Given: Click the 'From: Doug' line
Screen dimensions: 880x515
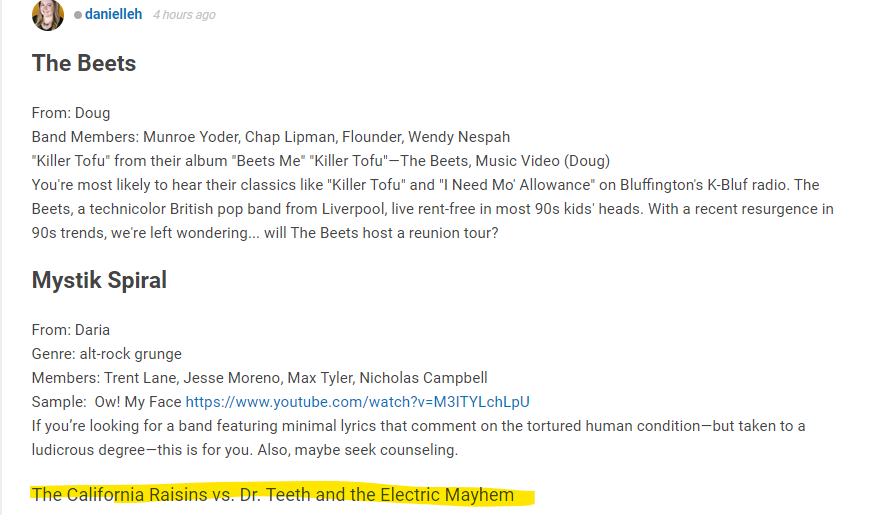Looking at the screenshot, I should coord(71,113).
